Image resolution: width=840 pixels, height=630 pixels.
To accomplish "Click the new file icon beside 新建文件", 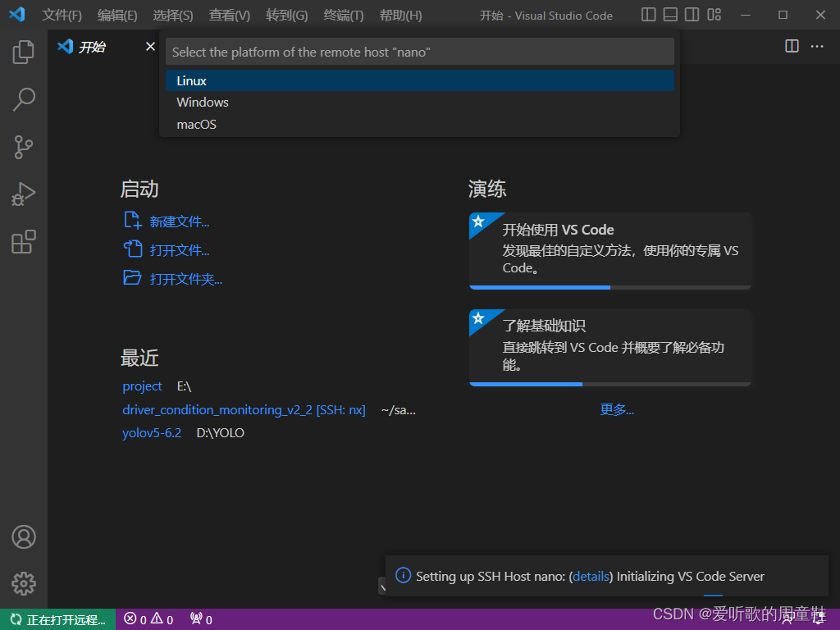I will click(133, 220).
